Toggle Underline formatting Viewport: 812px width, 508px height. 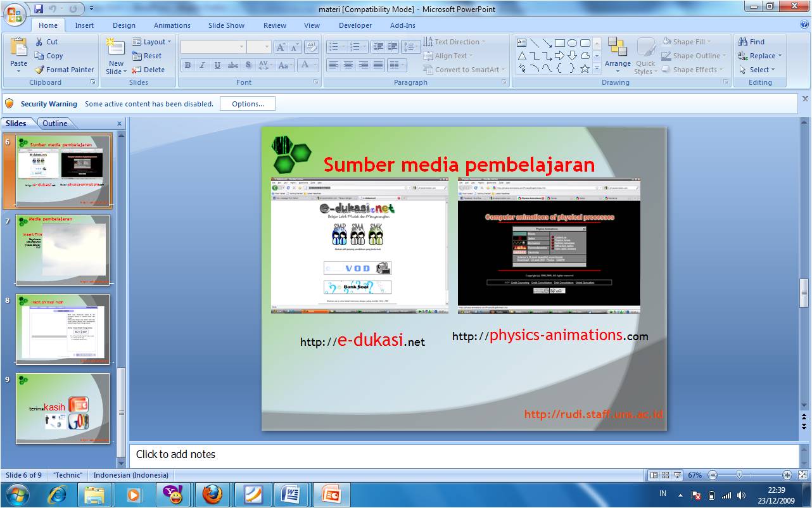218,65
